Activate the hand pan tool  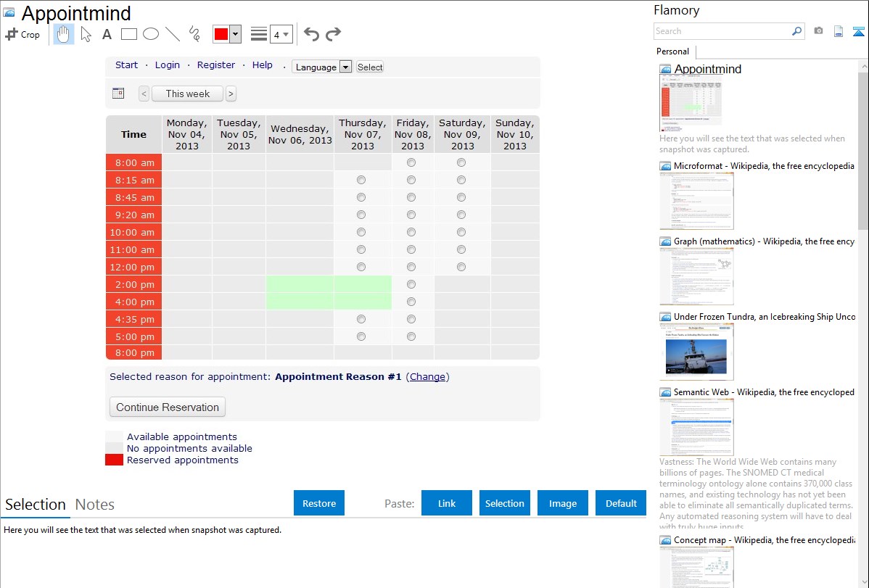tap(64, 34)
